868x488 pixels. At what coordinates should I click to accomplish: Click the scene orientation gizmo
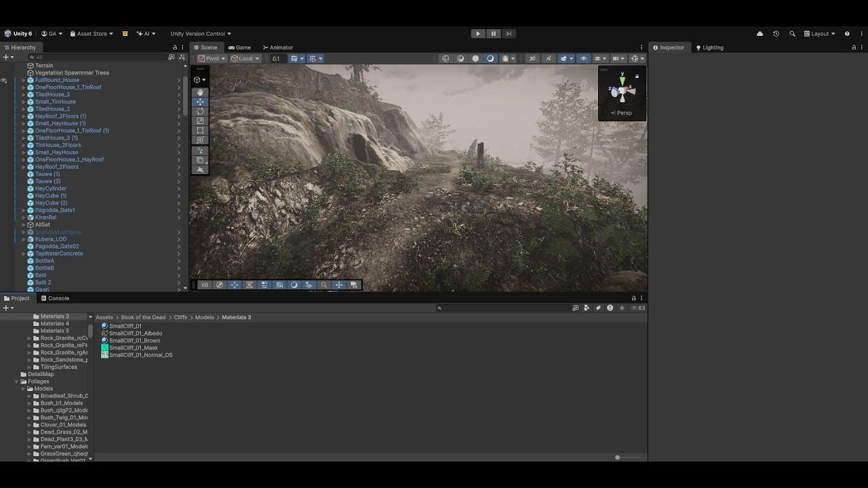click(623, 90)
